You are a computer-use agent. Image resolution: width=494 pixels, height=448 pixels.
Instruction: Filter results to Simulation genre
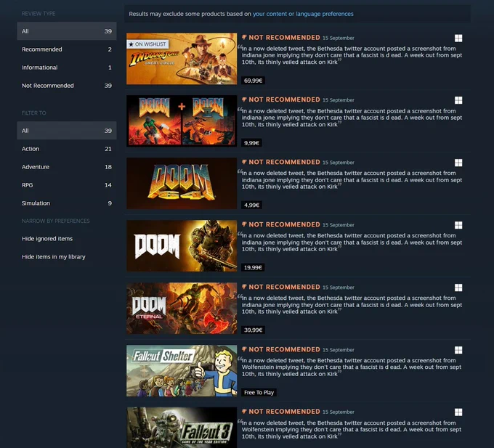click(67, 203)
